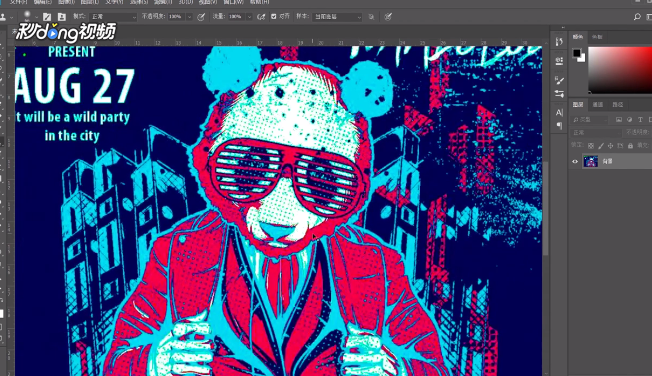Switch to the 通道 (Channels) tab

pos(598,104)
